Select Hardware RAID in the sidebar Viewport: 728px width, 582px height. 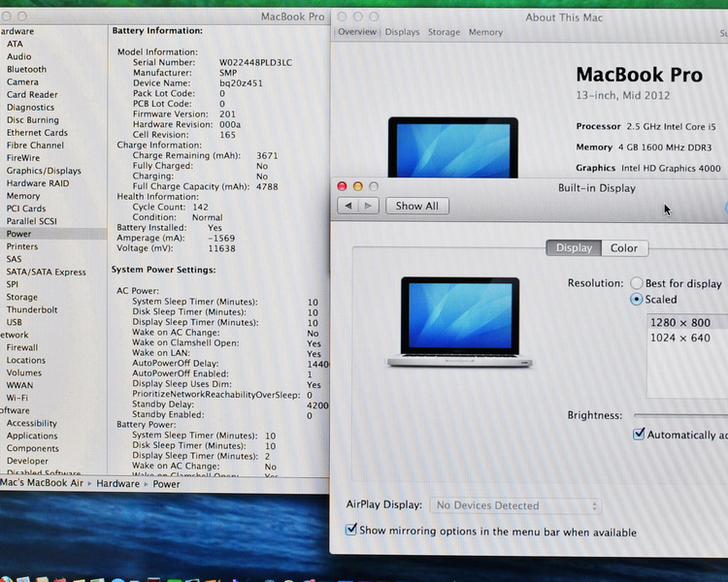(x=38, y=183)
